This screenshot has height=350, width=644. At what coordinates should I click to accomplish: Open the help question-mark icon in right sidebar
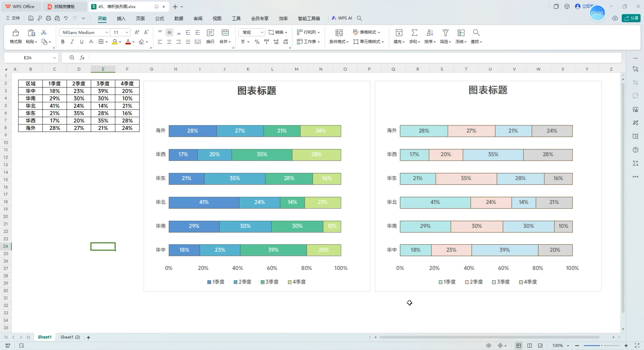(x=635, y=150)
